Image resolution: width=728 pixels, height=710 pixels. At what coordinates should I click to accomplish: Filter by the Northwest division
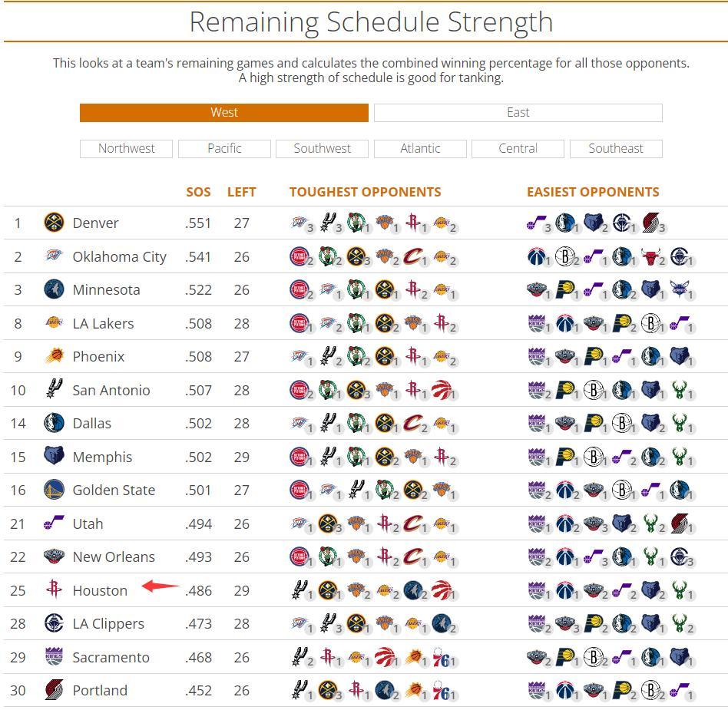coord(127,149)
